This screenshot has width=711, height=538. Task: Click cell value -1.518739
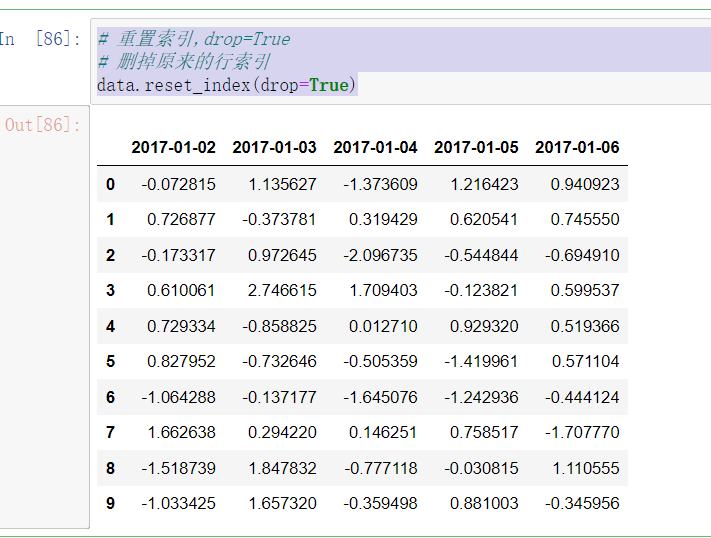[x=178, y=468]
